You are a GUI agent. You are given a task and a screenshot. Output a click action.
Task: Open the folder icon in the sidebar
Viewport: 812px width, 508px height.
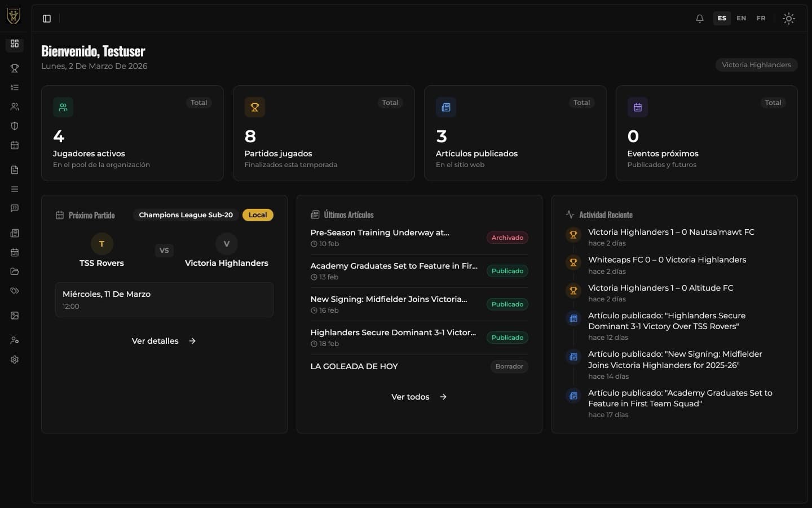[15, 271]
